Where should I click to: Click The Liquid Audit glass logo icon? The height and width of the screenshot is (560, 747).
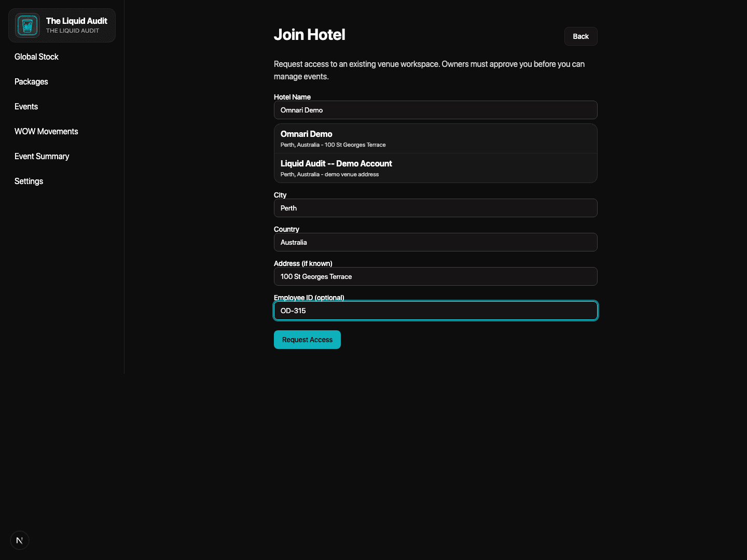point(27,25)
